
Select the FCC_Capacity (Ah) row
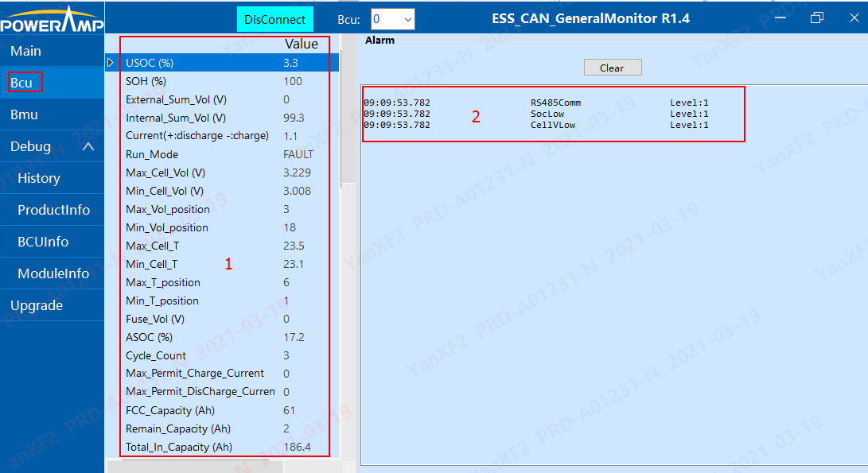pyautogui.click(x=222, y=410)
